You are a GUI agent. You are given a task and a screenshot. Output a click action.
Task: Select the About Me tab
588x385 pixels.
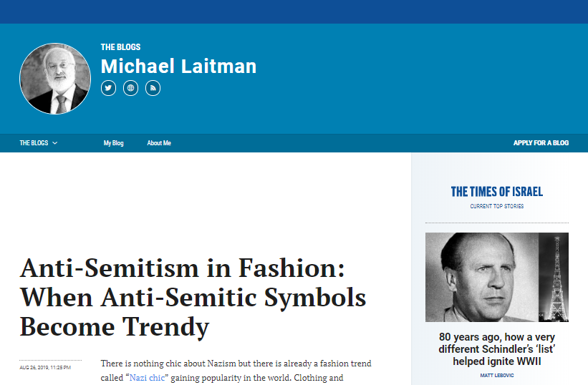159,143
